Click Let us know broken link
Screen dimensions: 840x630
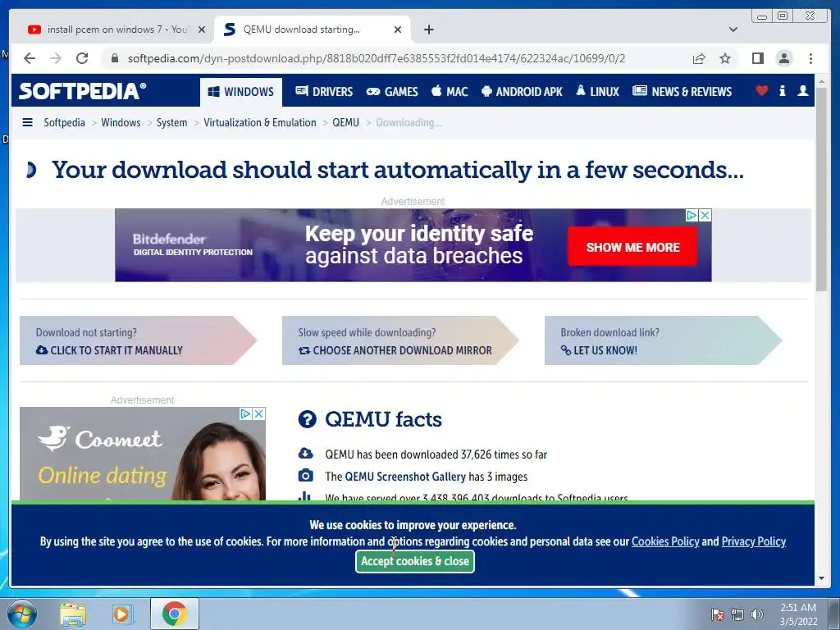[x=599, y=350]
